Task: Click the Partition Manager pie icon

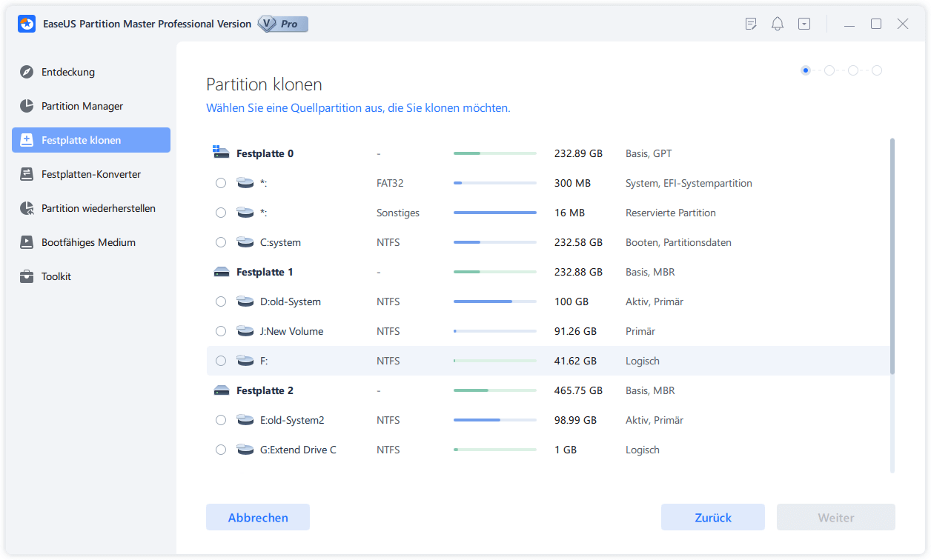Action: click(27, 106)
